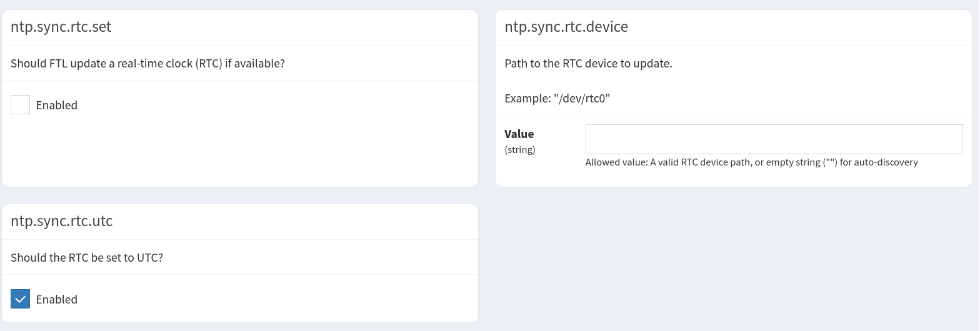Click the (string) type label
Screen dimensions: 980x331
519,150
